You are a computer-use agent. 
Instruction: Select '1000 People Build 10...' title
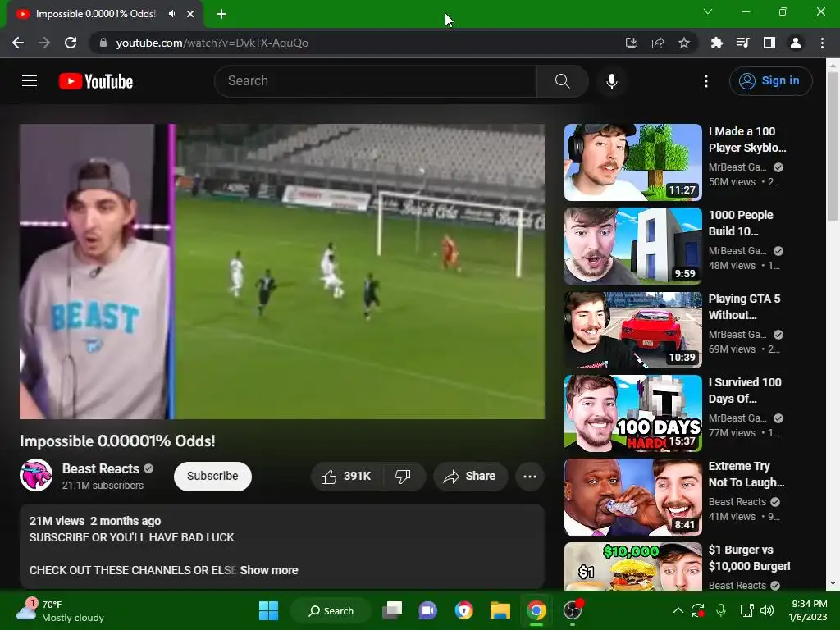tap(741, 223)
